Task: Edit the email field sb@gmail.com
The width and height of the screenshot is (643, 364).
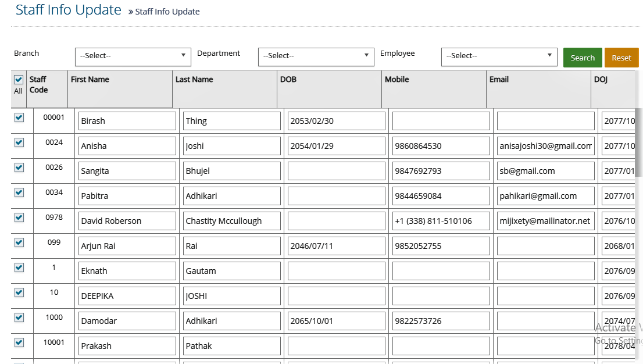Action: coord(545,171)
